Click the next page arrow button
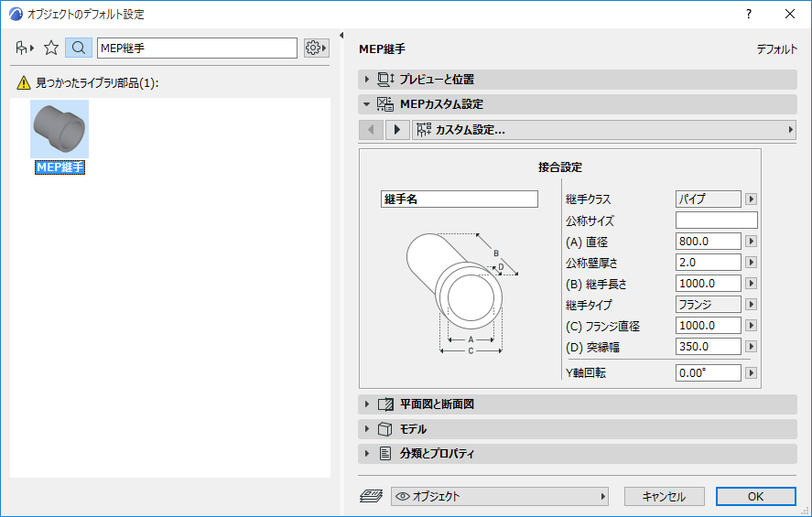Viewport: 812px width, 517px height. coord(397,129)
